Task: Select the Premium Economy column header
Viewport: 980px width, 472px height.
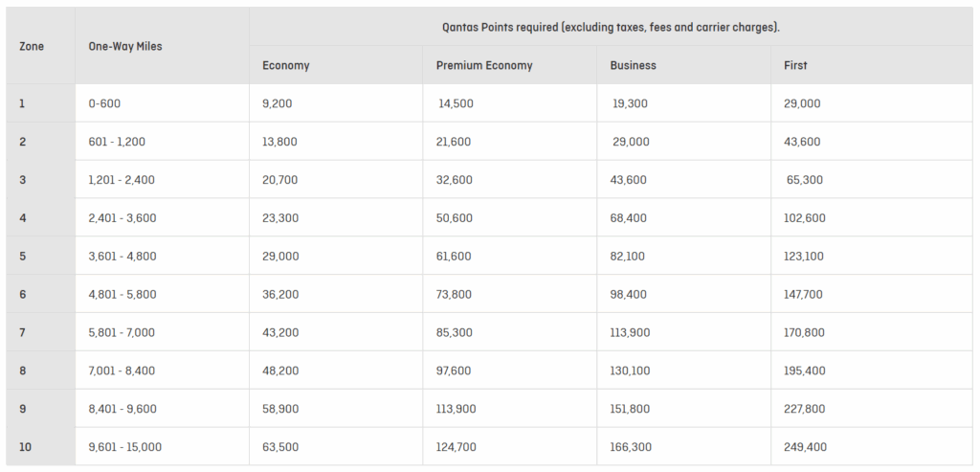Action: (x=484, y=65)
